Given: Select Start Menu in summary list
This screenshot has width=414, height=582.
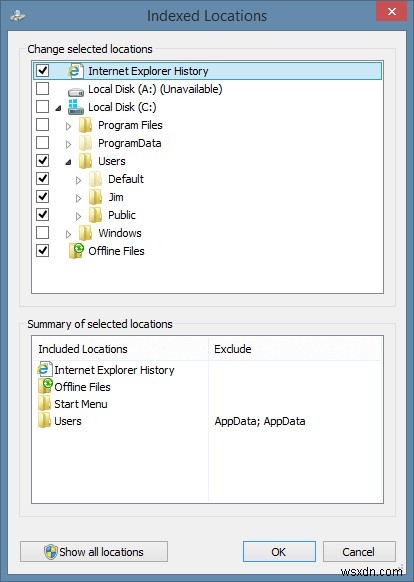Looking at the screenshot, I should point(81,404).
